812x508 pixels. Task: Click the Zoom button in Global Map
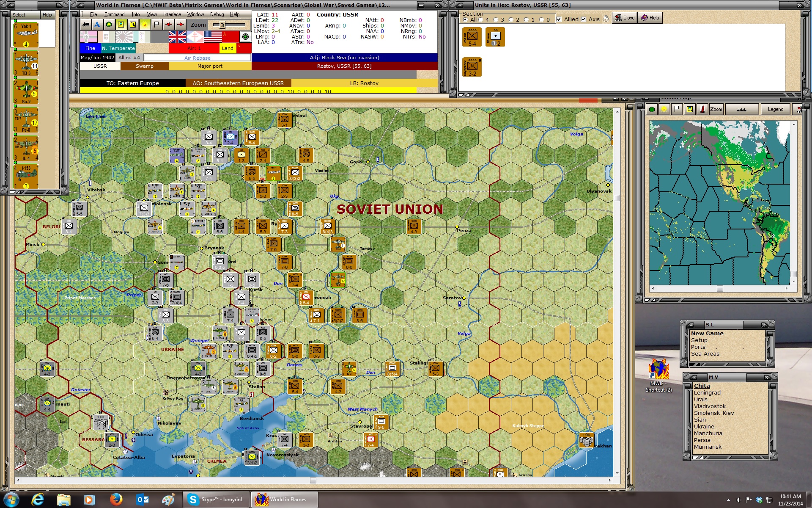click(716, 109)
